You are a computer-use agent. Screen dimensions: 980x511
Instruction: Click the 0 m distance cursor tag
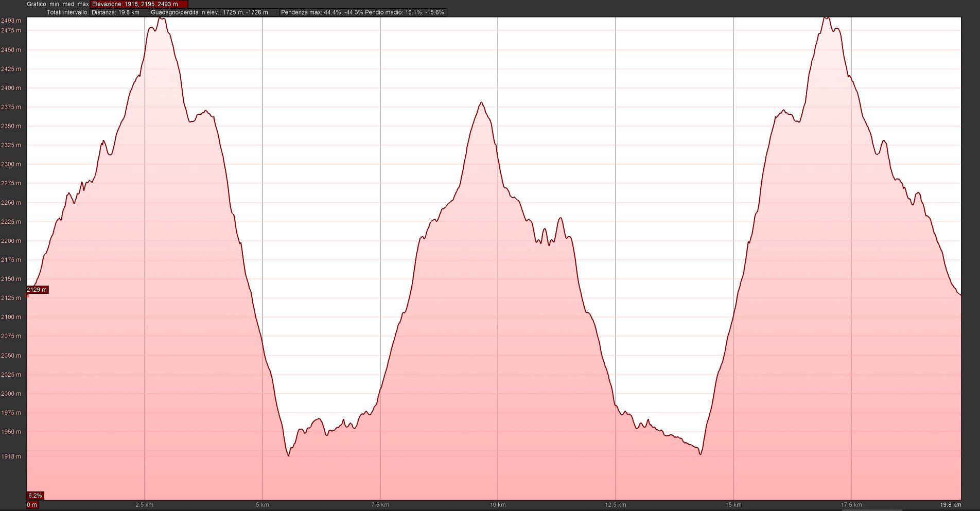(32, 505)
